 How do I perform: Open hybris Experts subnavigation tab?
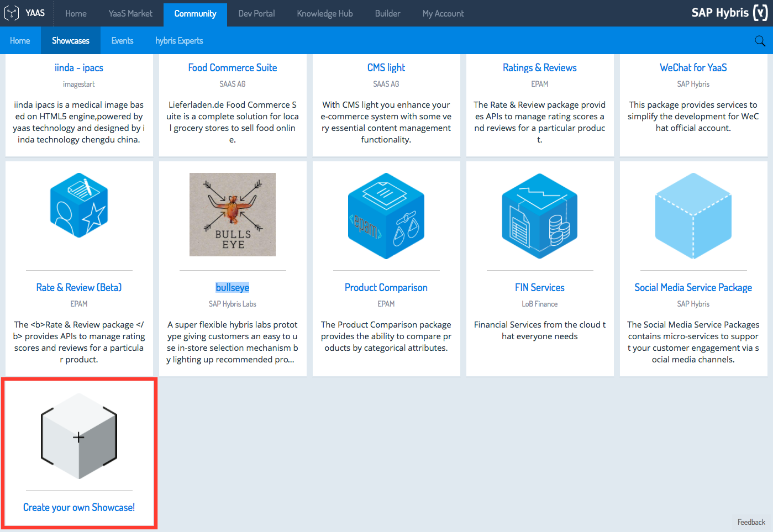179,41
